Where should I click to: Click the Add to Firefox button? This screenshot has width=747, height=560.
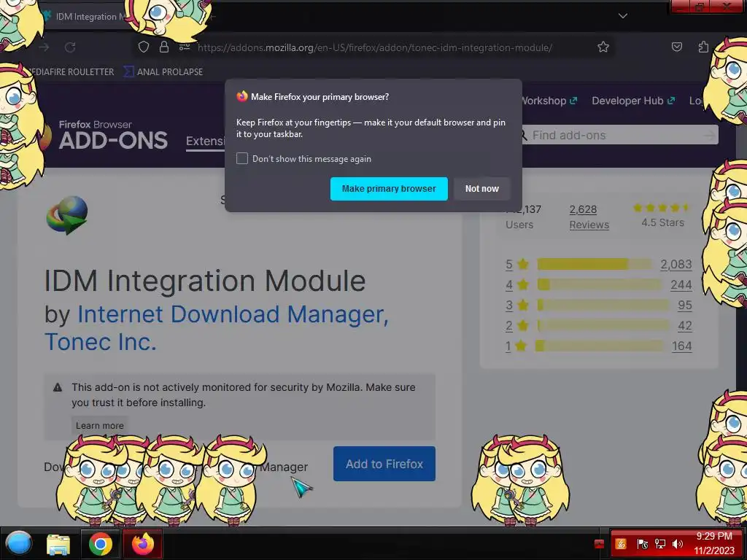click(384, 464)
